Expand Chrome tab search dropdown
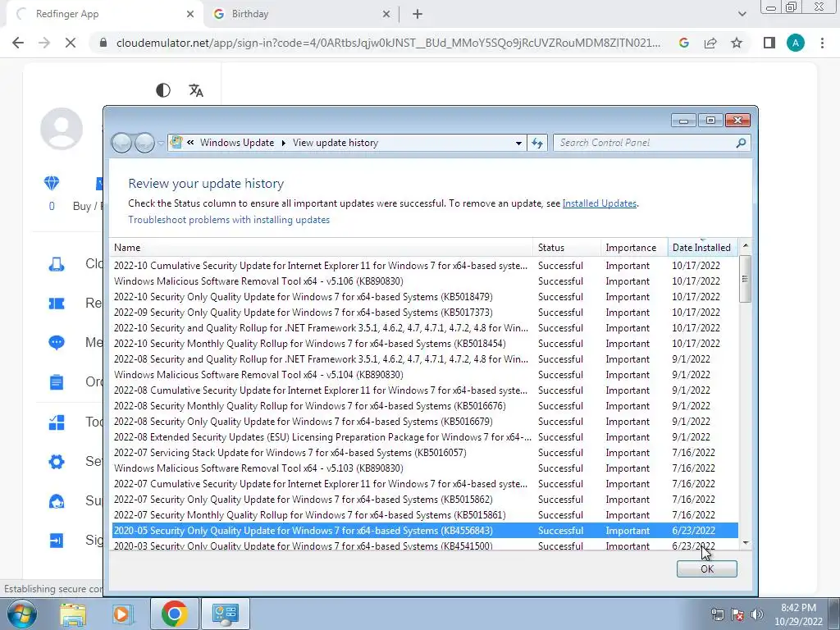840x630 pixels. coord(742,14)
